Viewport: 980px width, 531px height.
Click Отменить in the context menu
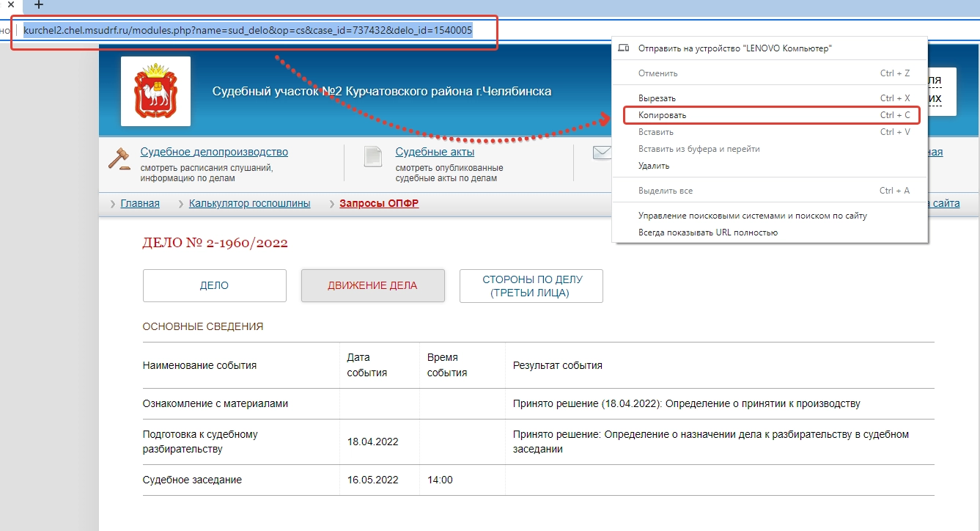(770, 73)
